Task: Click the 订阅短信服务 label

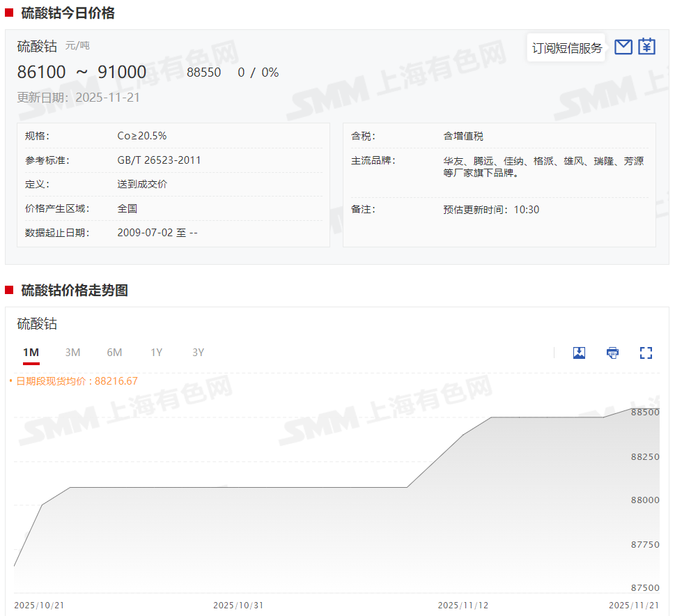Action: click(x=566, y=48)
